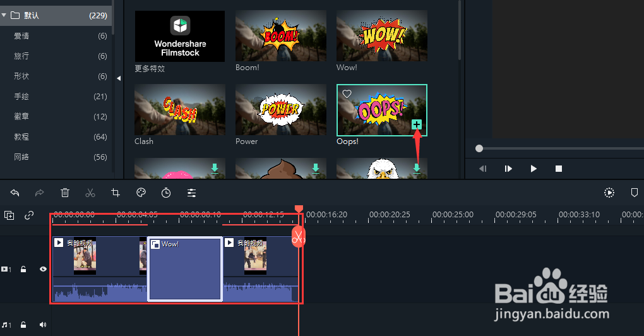The height and width of the screenshot is (336, 644).
Task: Select the Wow! effect thumbnail
Action: [382, 36]
